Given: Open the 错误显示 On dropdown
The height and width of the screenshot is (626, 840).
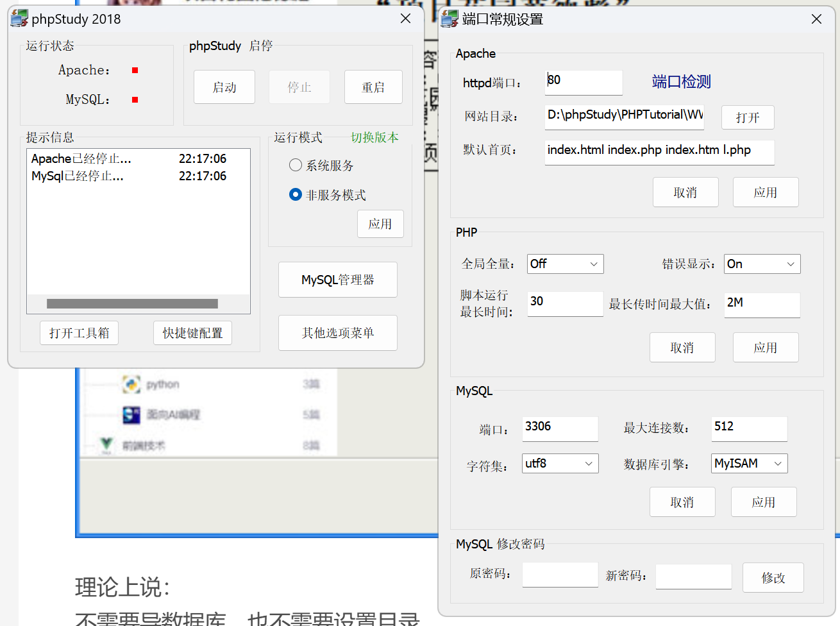Looking at the screenshot, I should tap(762, 264).
